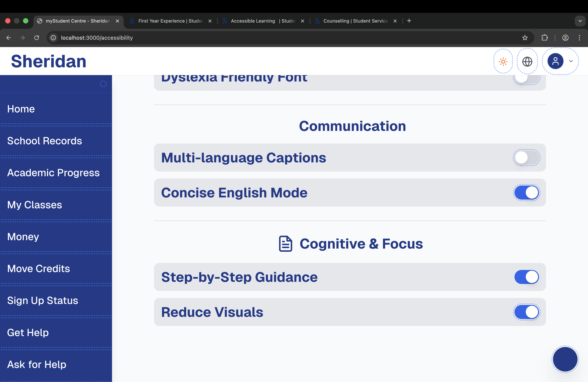
Task: Reload the page using the refresh icon
Action: (37, 38)
